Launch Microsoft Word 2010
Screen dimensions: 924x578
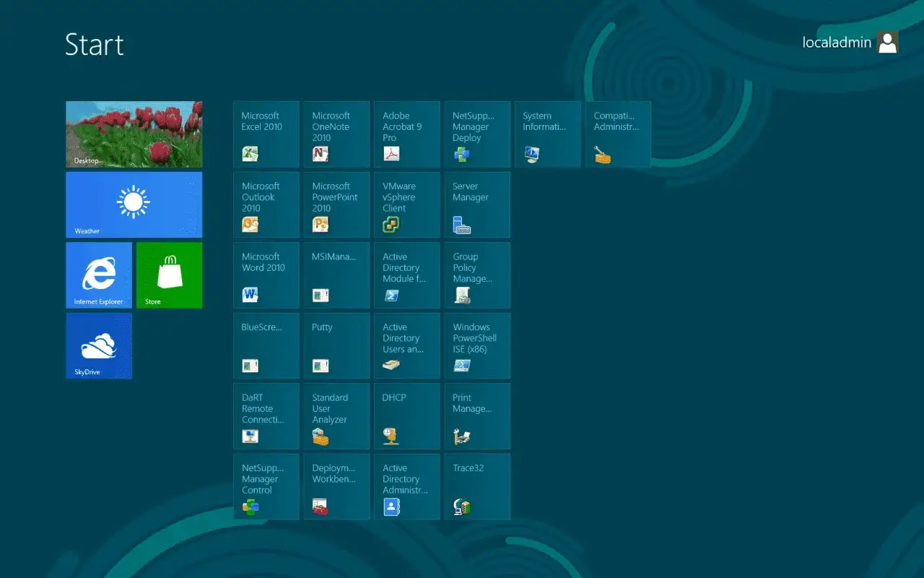point(266,275)
